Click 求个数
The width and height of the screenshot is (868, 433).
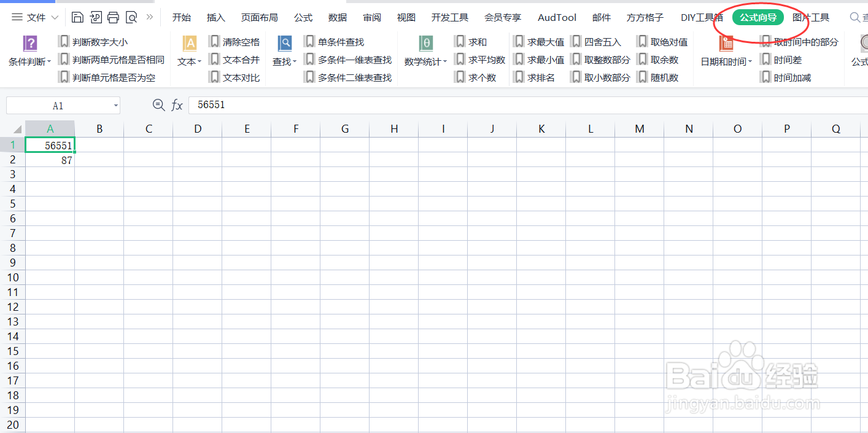(475, 77)
